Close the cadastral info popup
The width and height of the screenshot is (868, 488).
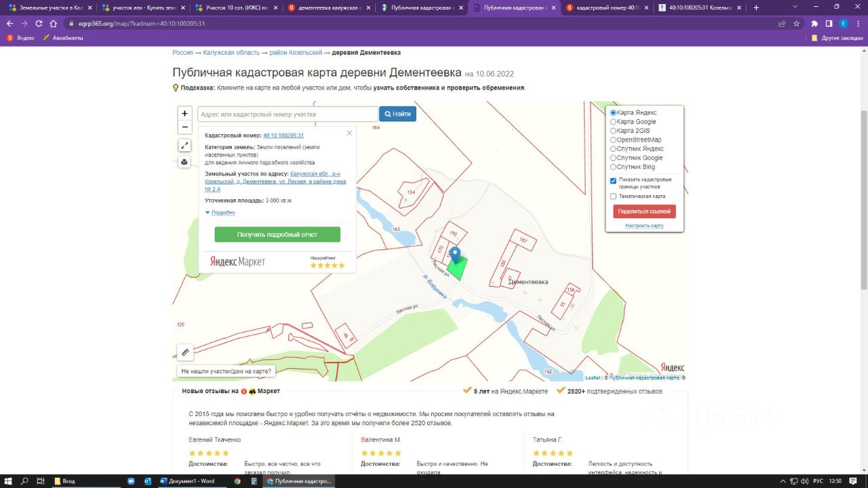[349, 133]
